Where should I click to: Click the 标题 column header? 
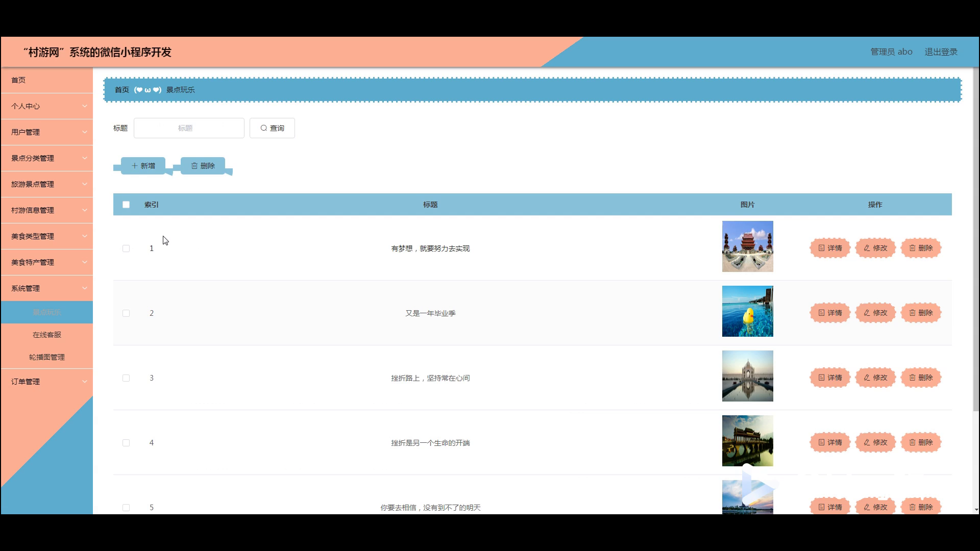tap(430, 205)
